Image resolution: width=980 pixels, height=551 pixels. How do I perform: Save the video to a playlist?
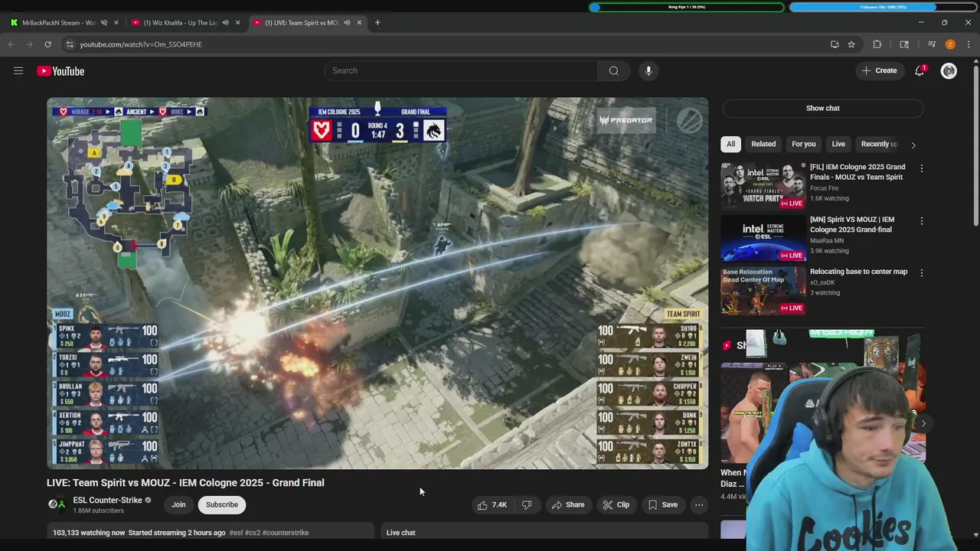663,505
